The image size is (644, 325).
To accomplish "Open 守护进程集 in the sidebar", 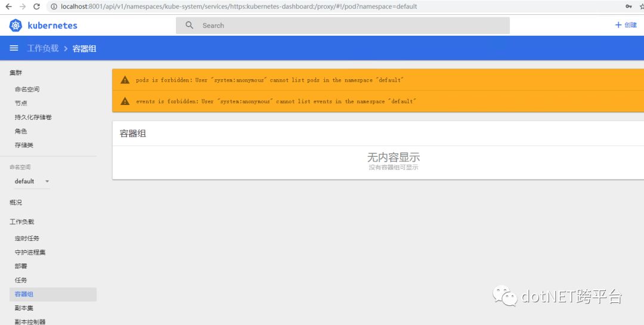I will click(x=30, y=252).
